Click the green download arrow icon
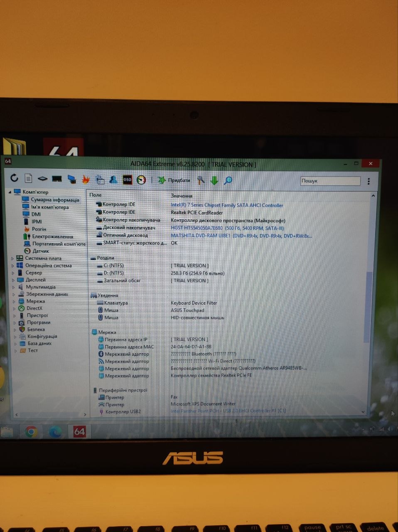This screenshot has width=398, height=532. (214, 180)
